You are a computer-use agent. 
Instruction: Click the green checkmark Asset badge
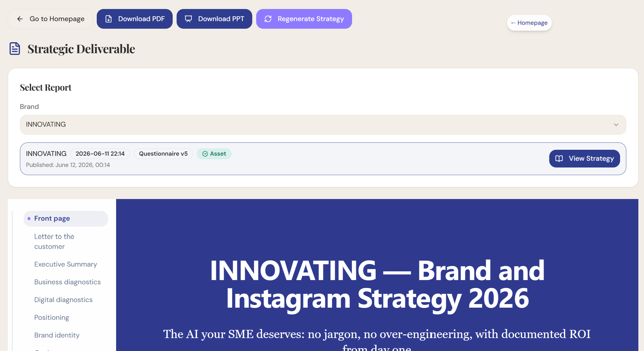pos(214,154)
